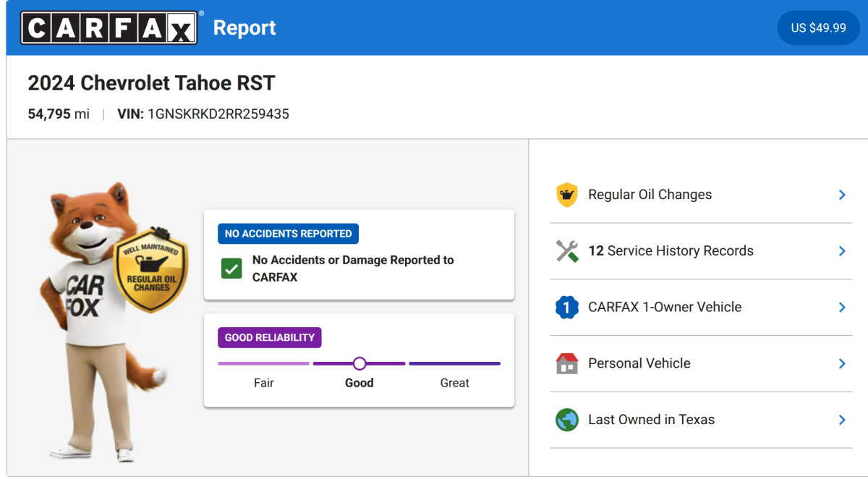Screen dimensions: 868x477
Task: Click the Personal Vehicle house icon
Action: [x=567, y=363]
